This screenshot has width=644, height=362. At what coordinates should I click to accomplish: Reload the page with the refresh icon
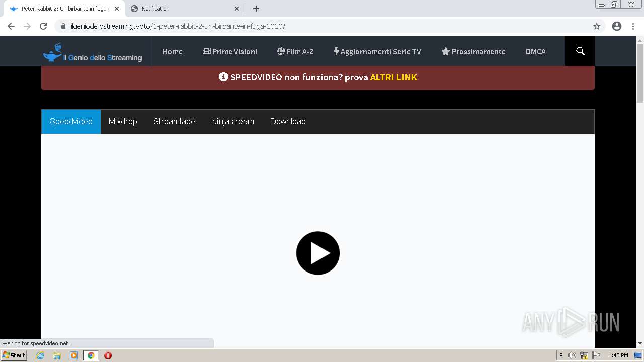[x=43, y=26]
